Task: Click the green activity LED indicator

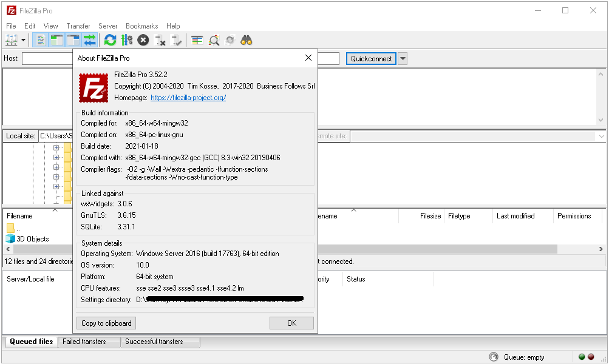Action: click(x=582, y=357)
